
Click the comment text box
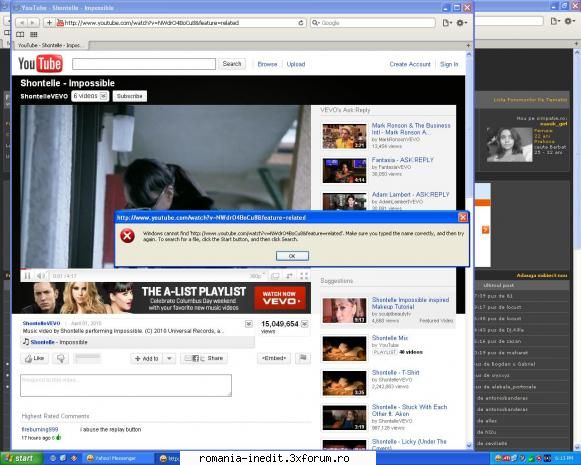point(126,385)
